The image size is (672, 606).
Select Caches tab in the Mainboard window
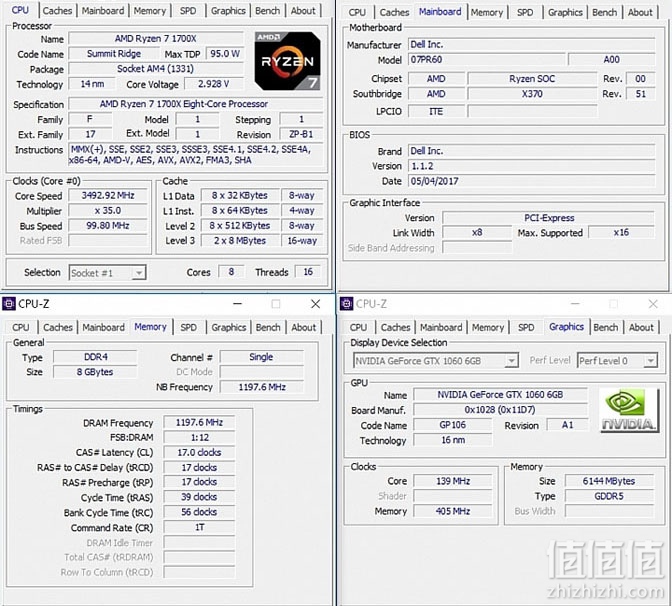coord(394,12)
